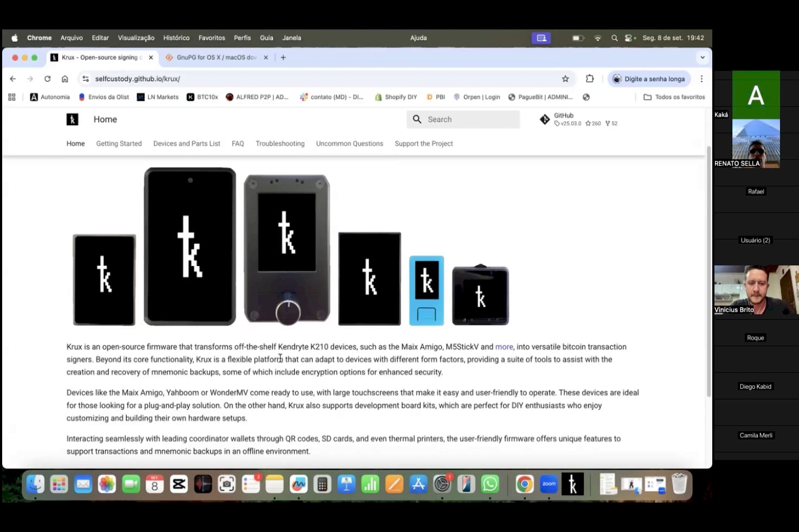Click the battery status icon
799x532 pixels.
578,38
